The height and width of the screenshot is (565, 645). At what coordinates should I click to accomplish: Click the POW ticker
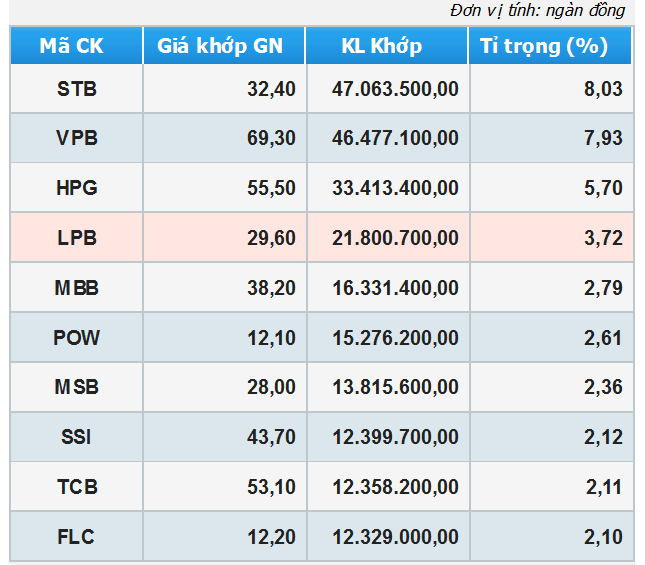pyautogui.click(x=76, y=337)
